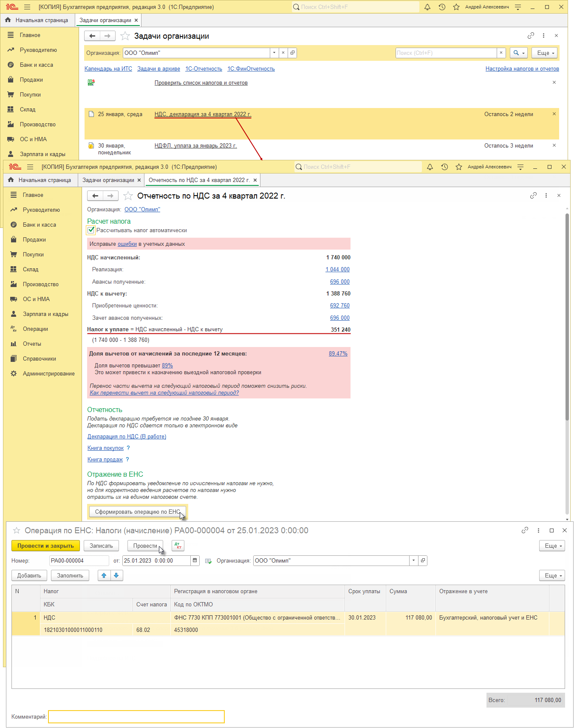The image size is (574, 728).
Task: Open Календарь на ИТС link
Action: (108, 68)
